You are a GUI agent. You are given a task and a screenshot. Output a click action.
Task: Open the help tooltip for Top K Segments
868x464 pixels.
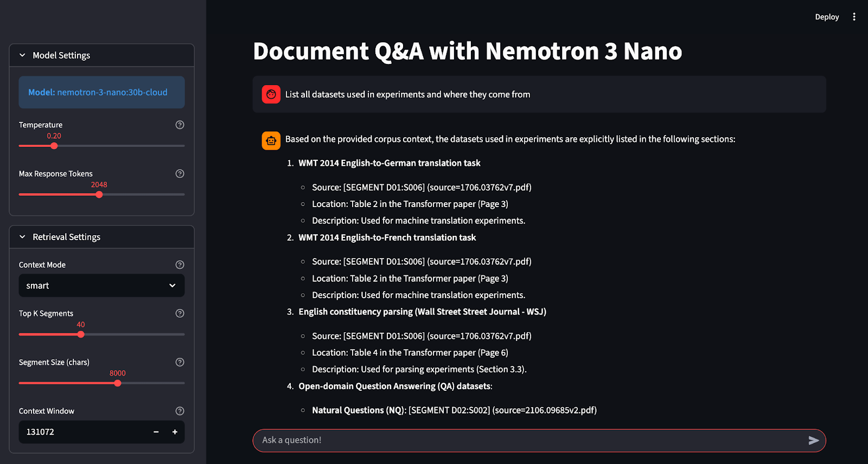[180, 313]
